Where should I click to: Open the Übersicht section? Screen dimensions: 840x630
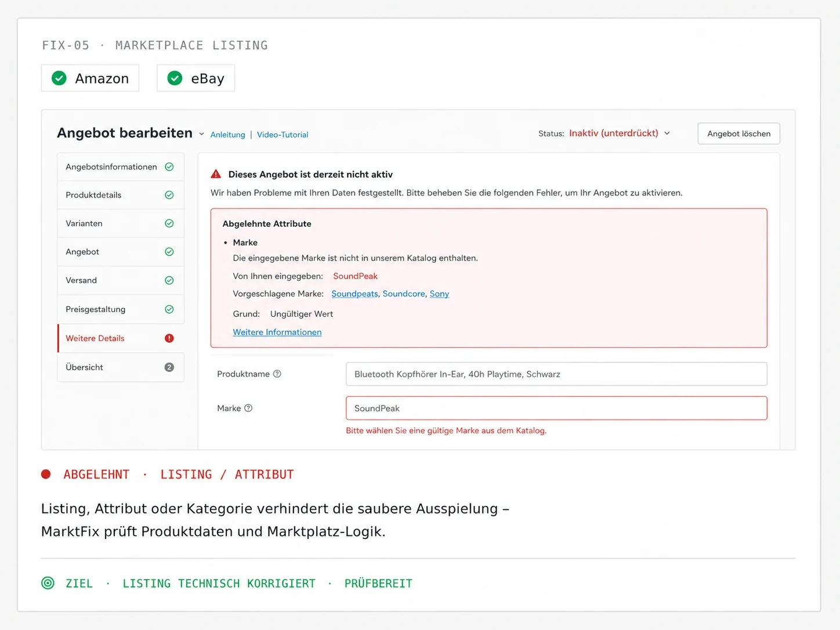coord(121,367)
